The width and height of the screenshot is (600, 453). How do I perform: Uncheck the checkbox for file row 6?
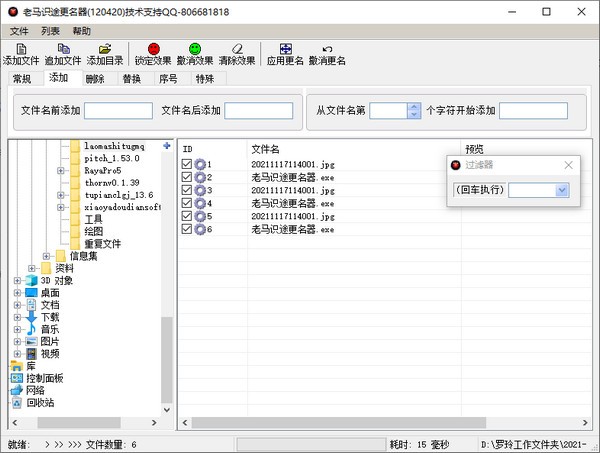point(187,229)
